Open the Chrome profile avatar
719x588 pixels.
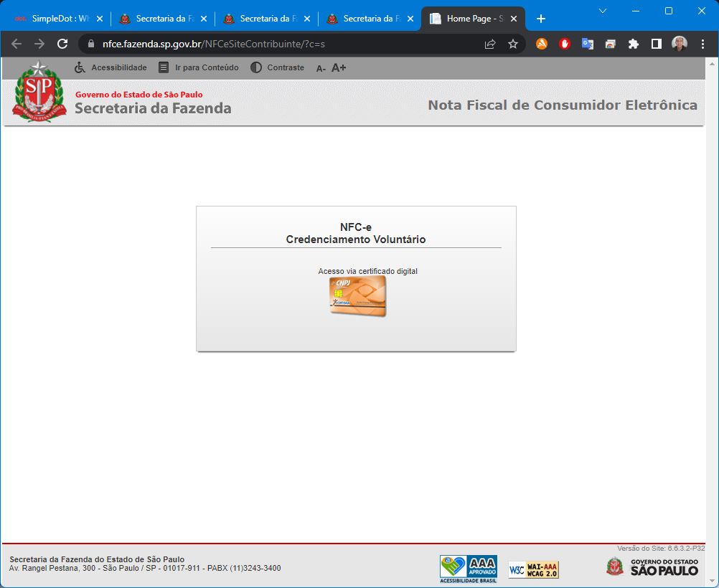679,44
